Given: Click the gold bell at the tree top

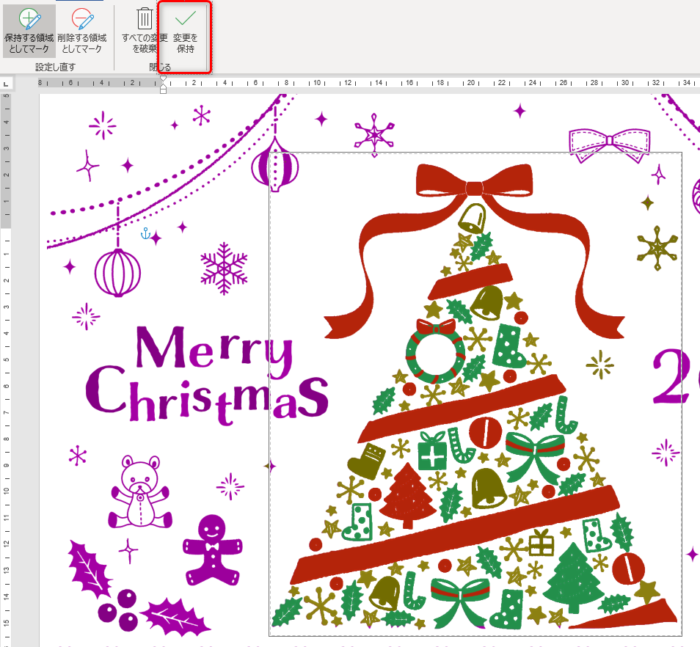Looking at the screenshot, I should click(472, 217).
